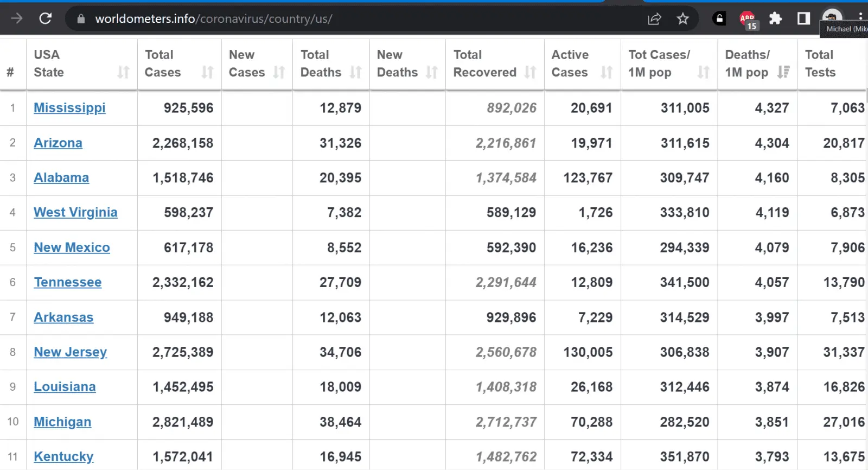Click the forward navigation arrow
Screen dimensions: 868x470
click(17, 18)
